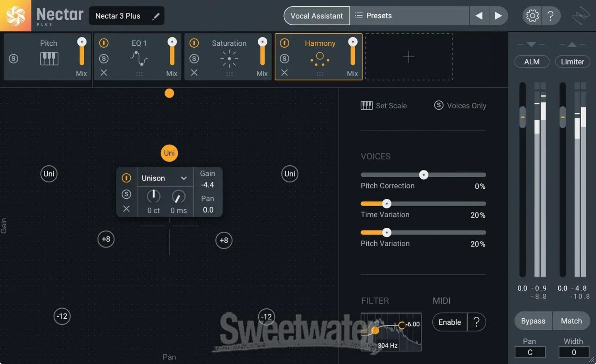Open the Presets list

tap(409, 16)
